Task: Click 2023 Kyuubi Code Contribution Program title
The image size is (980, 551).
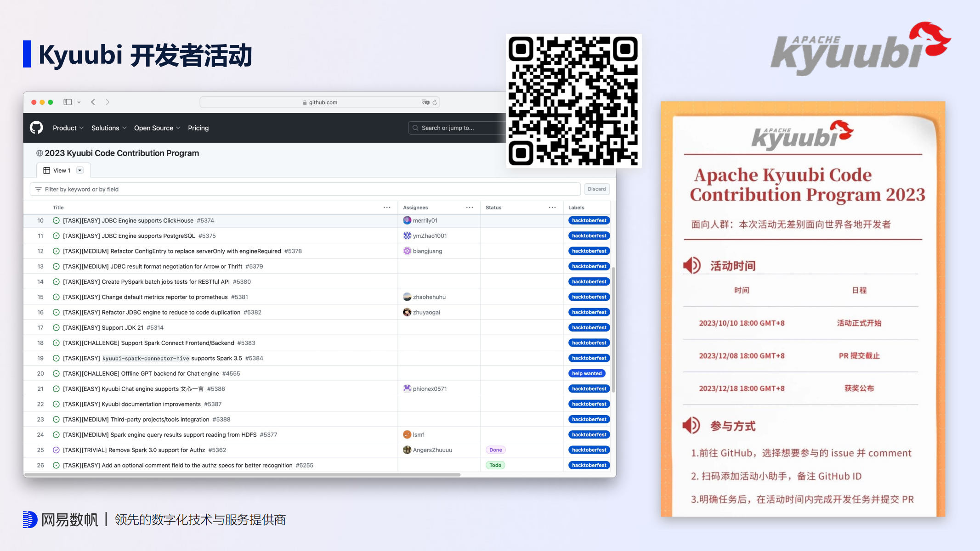Action: [x=122, y=153]
